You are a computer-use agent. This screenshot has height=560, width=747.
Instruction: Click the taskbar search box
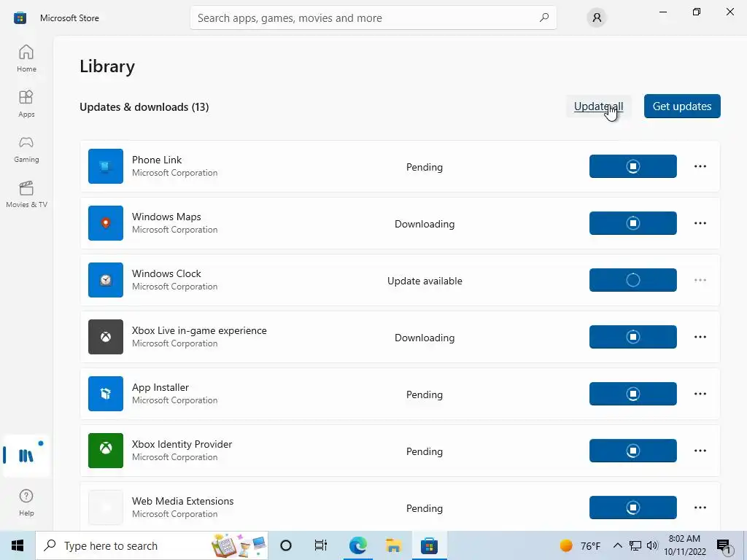coord(152,545)
